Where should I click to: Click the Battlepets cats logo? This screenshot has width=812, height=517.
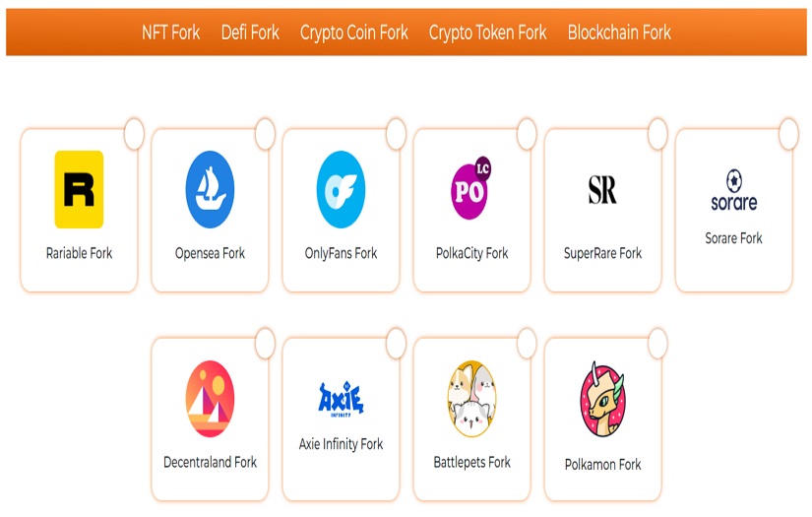[471, 399]
